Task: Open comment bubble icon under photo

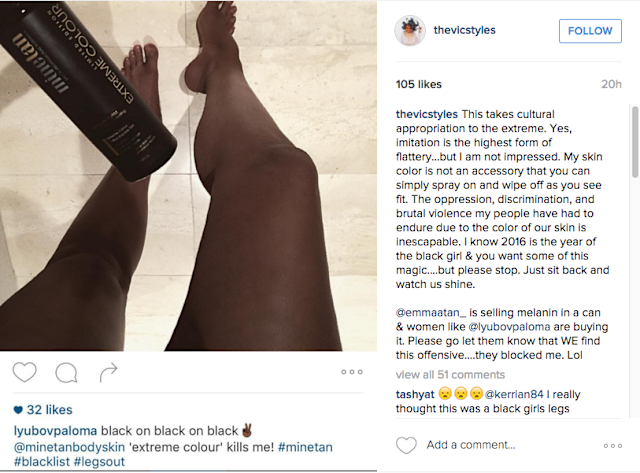Action: click(x=66, y=372)
